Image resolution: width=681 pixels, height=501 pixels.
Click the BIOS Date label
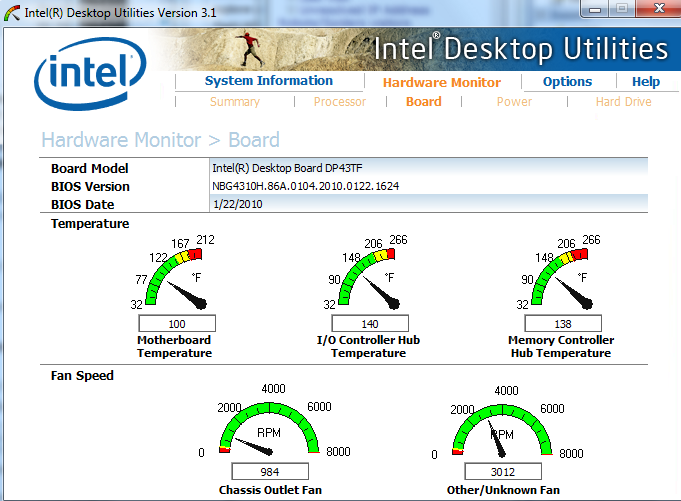point(83,204)
